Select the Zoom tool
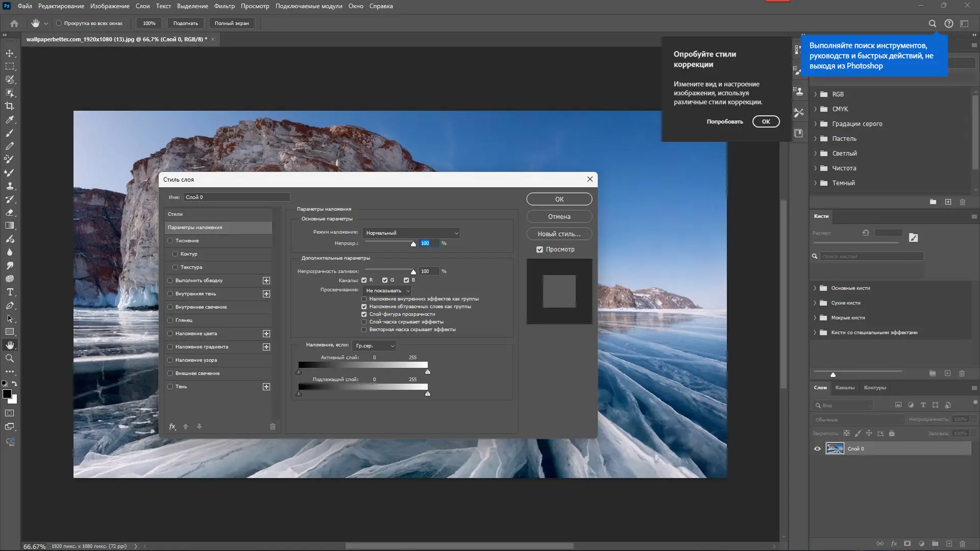Image resolution: width=980 pixels, height=551 pixels. (10, 359)
